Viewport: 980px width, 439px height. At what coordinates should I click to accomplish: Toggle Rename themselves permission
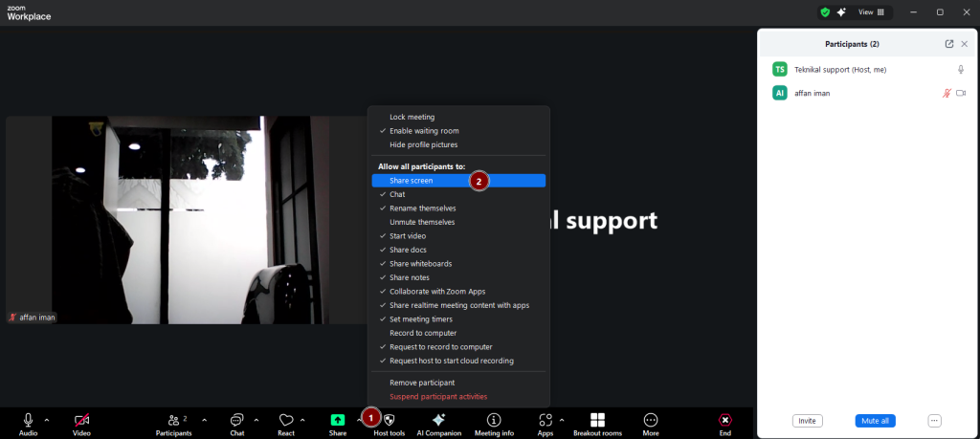(x=422, y=209)
